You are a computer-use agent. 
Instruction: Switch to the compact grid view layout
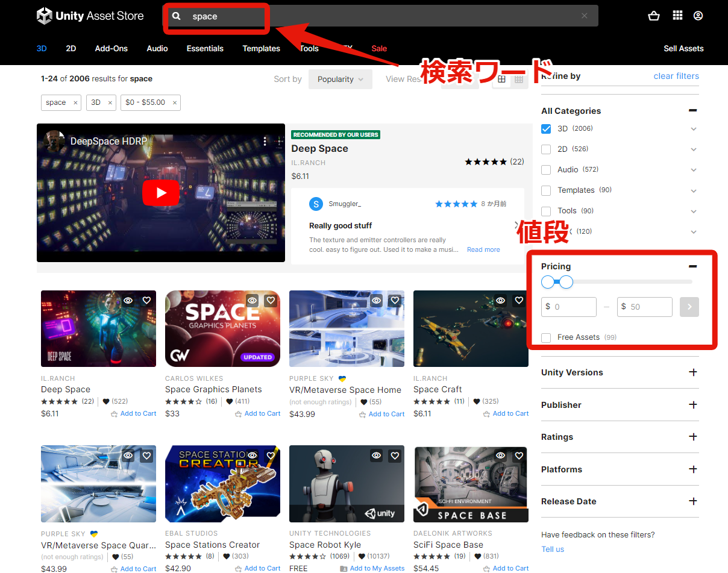tap(519, 79)
